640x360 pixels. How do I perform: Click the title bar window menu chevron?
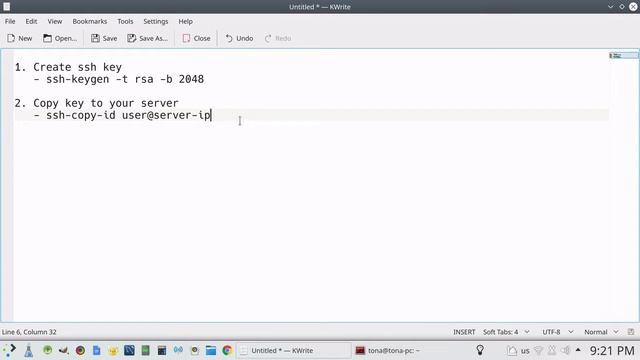(x=610, y=7)
